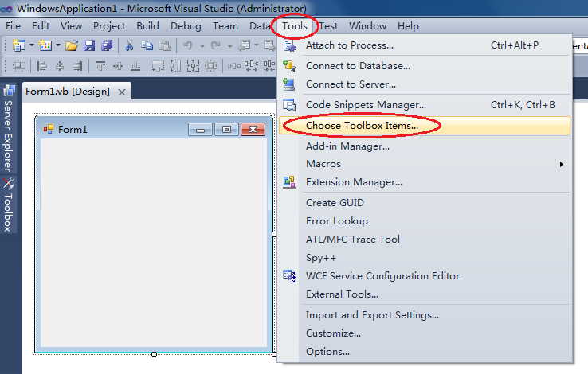Click the Cut scissors icon
The height and width of the screenshot is (374, 588).
(129, 45)
